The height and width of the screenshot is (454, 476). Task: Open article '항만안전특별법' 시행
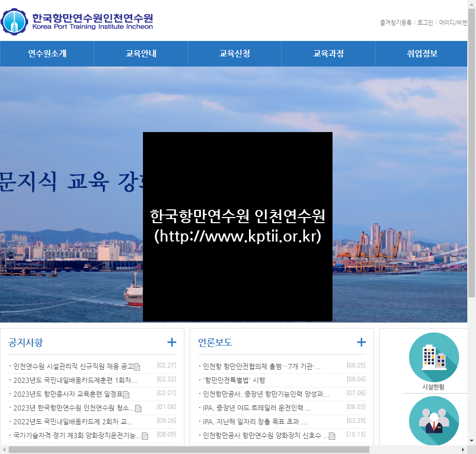tap(234, 380)
